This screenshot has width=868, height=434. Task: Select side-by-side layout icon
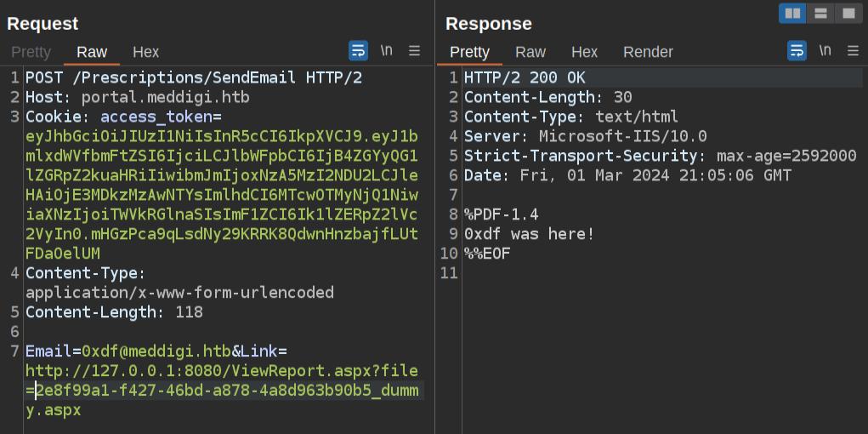point(793,14)
